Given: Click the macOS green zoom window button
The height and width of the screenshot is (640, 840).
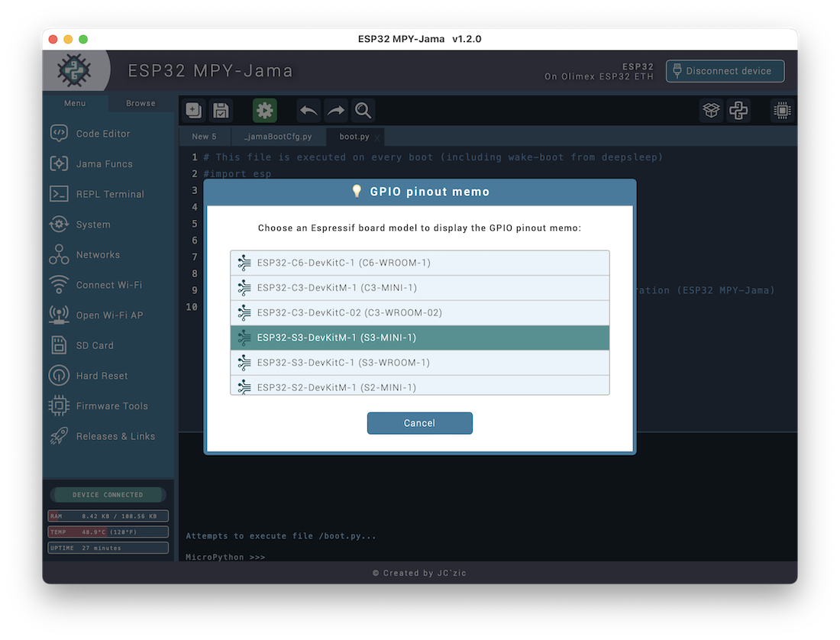Looking at the screenshot, I should (83, 39).
